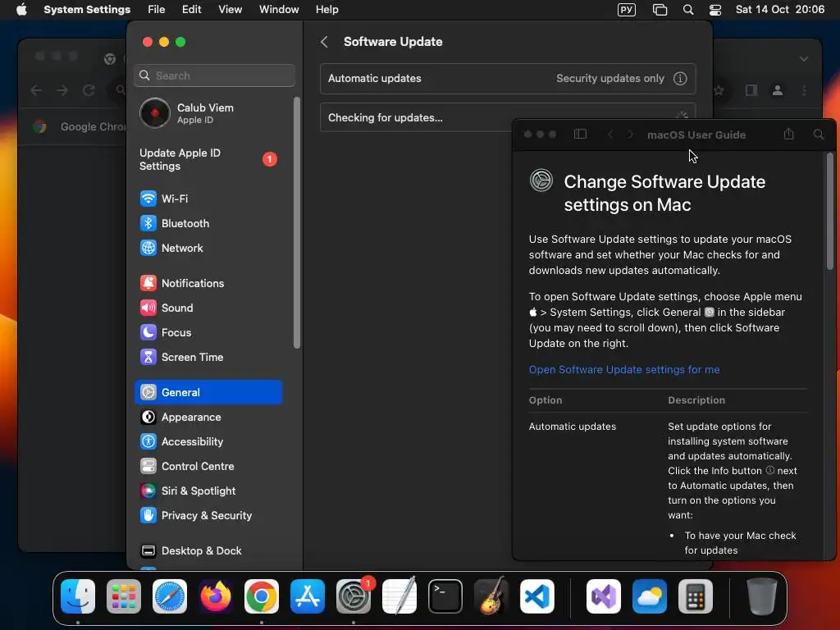Open GarageBand from the Dock
The width and height of the screenshot is (840, 630).
pos(491,596)
